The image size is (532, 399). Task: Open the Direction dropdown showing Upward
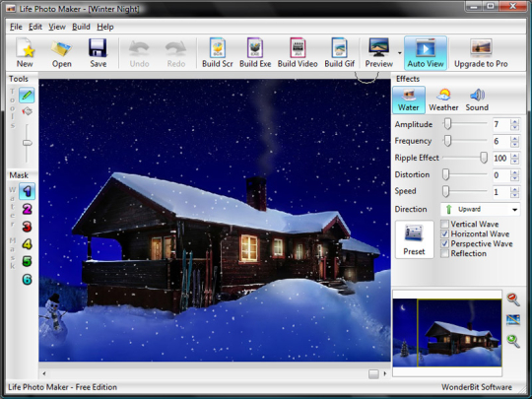click(480, 209)
